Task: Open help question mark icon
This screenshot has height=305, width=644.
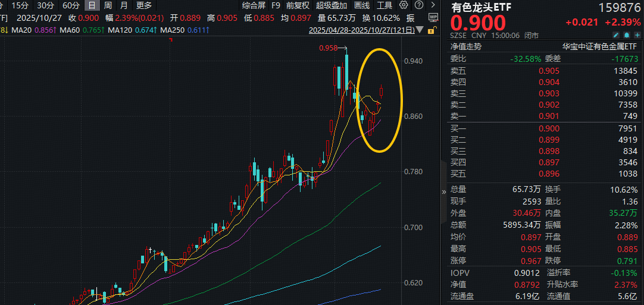Action: (418, 5)
